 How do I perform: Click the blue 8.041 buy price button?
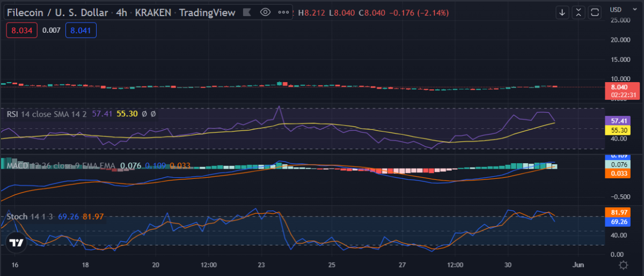pyautogui.click(x=81, y=31)
